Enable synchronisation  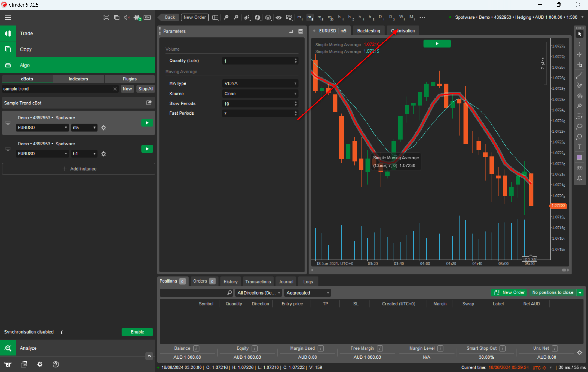[x=137, y=332]
